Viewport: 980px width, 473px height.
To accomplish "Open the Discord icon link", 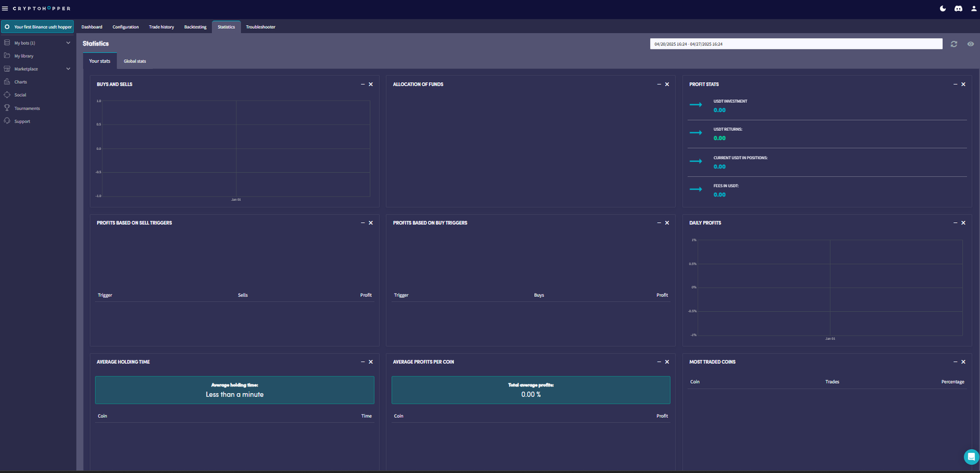I will point(959,9).
